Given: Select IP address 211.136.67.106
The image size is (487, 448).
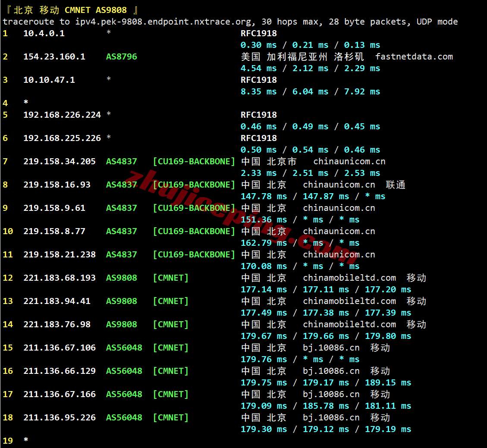Looking at the screenshot, I should (60, 348).
